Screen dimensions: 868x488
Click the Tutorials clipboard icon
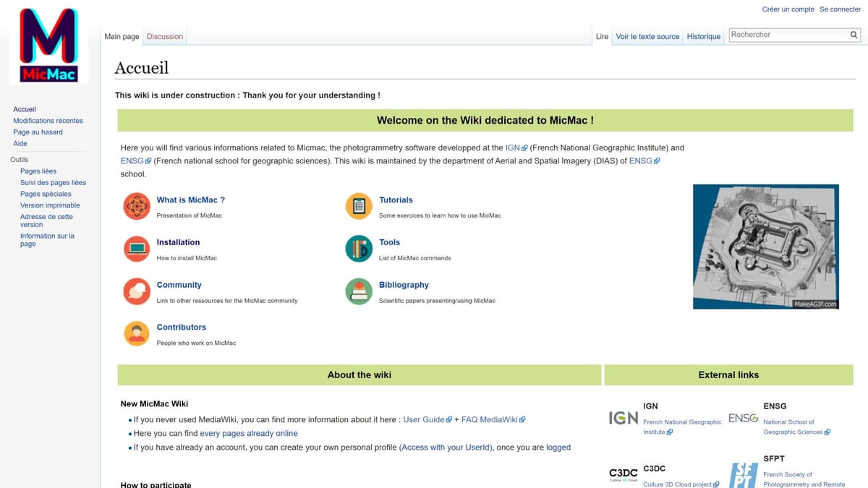(x=359, y=206)
